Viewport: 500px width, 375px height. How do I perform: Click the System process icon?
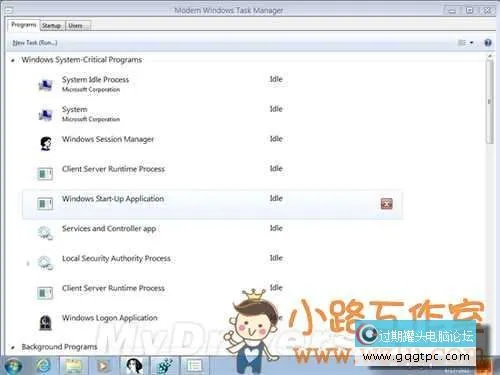(x=45, y=115)
